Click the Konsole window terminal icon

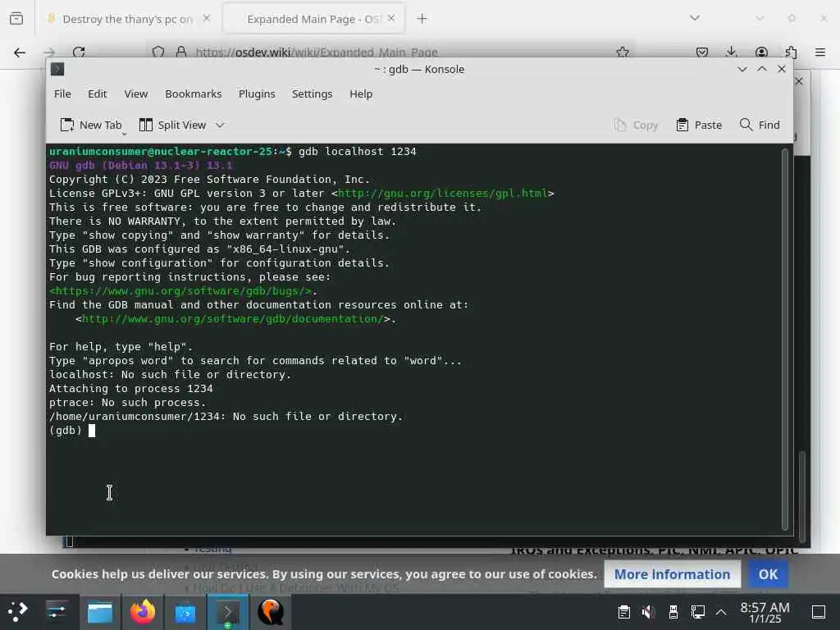57,69
